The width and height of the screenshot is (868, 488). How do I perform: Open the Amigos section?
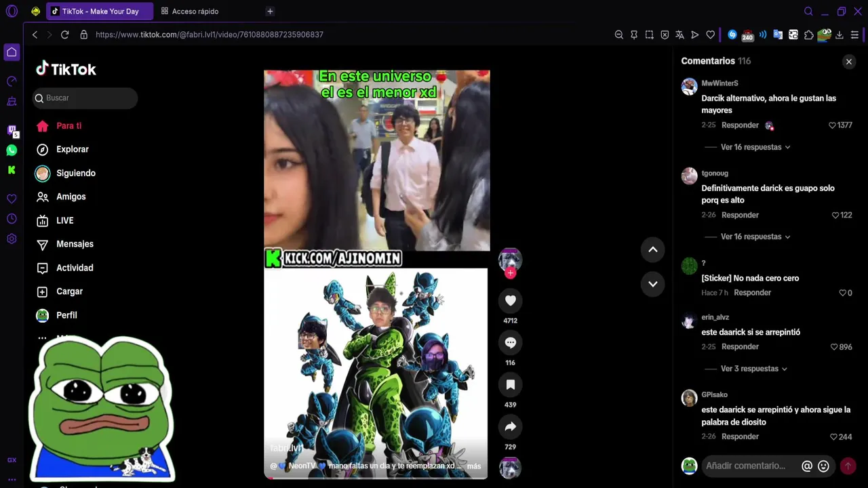(x=71, y=197)
